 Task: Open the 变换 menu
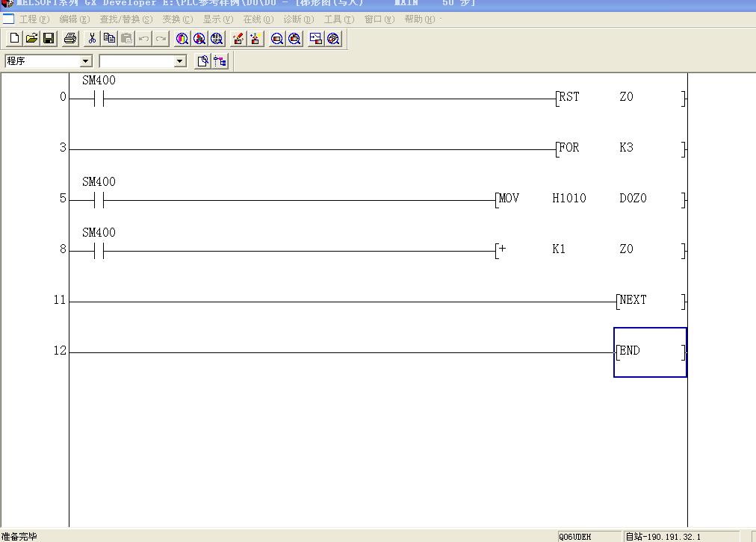click(x=177, y=19)
